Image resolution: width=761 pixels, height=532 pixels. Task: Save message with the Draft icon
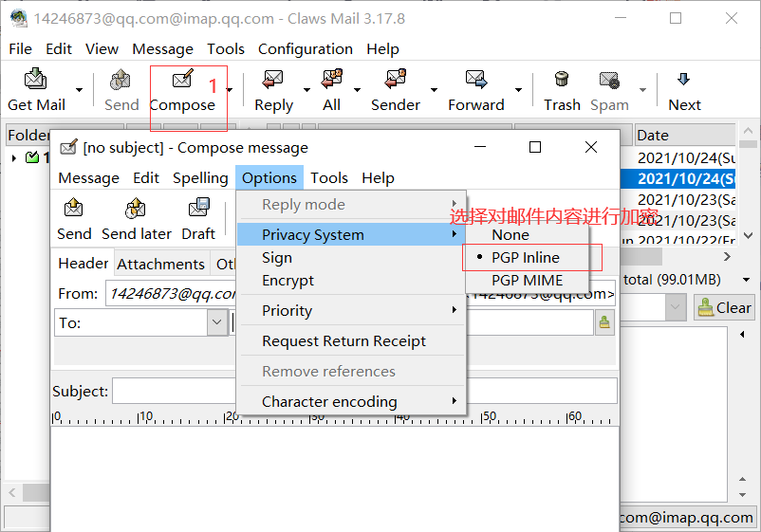point(199,208)
